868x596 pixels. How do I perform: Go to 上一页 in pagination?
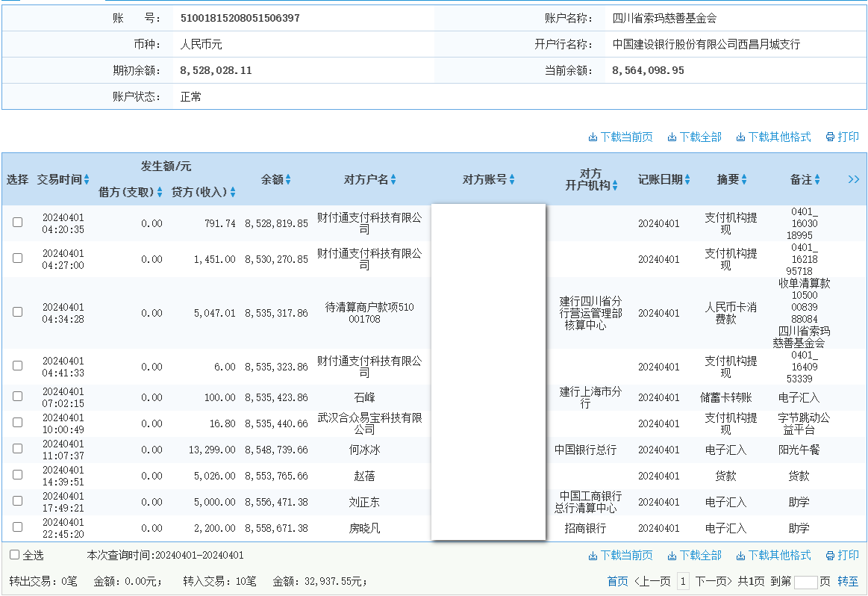tap(652, 582)
